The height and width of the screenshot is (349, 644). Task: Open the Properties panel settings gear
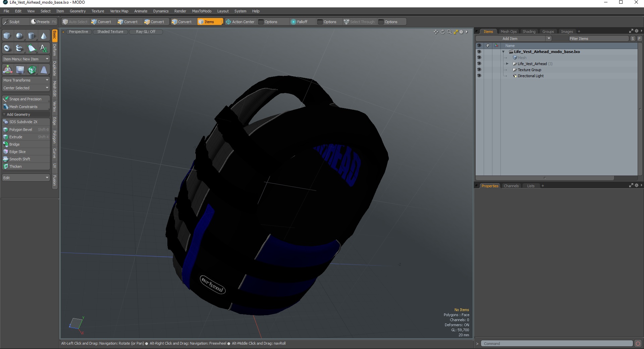(636, 186)
